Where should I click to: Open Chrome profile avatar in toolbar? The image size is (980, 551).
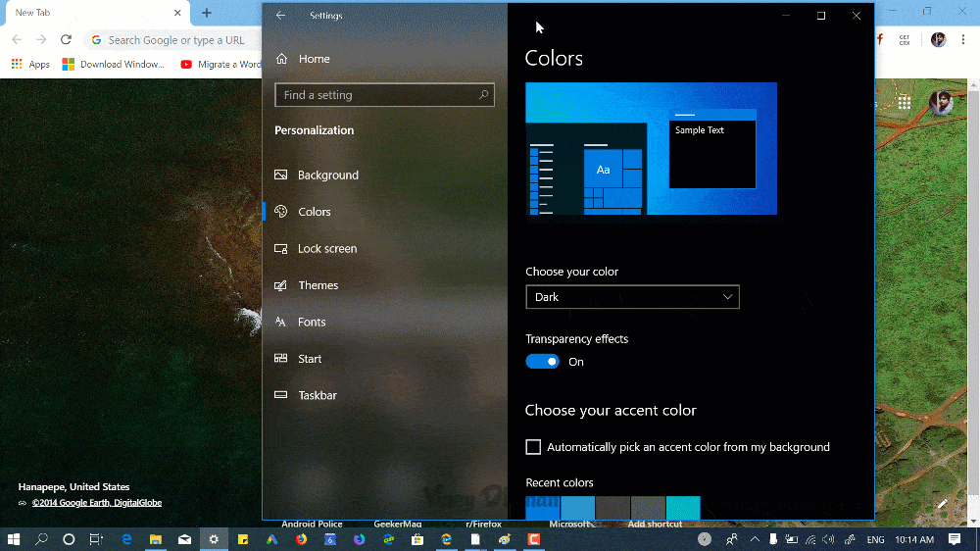pos(938,40)
